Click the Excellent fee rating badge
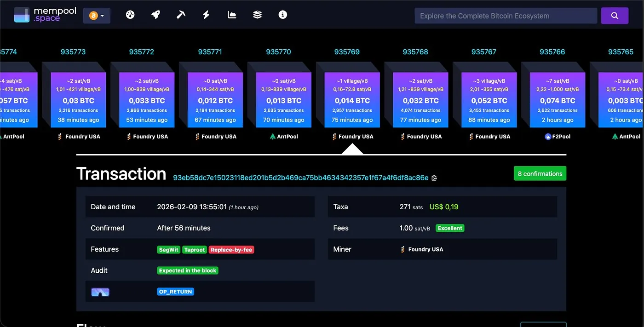Screen dimensions: 644x327 (x=450, y=228)
